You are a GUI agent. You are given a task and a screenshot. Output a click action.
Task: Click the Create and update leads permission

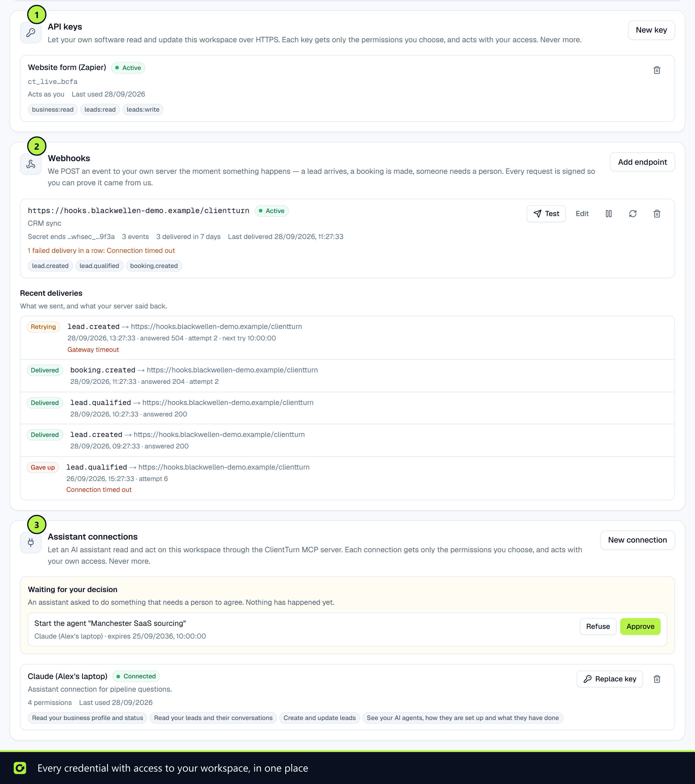tap(319, 718)
